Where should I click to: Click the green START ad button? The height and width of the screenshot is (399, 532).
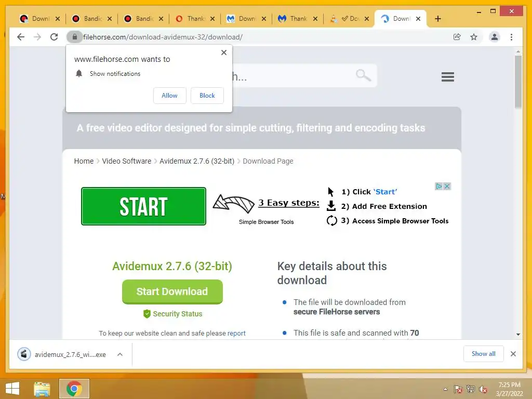(143, 206)
